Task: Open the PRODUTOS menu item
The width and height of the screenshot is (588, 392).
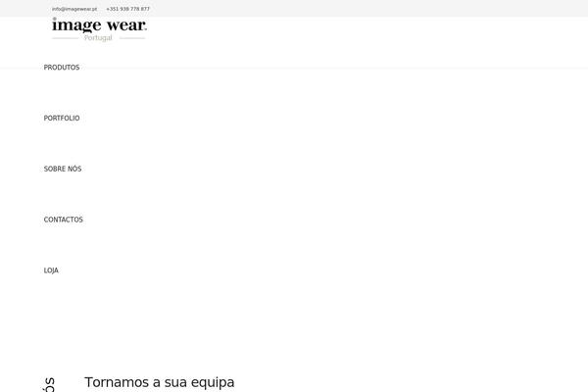Action: 62,68
